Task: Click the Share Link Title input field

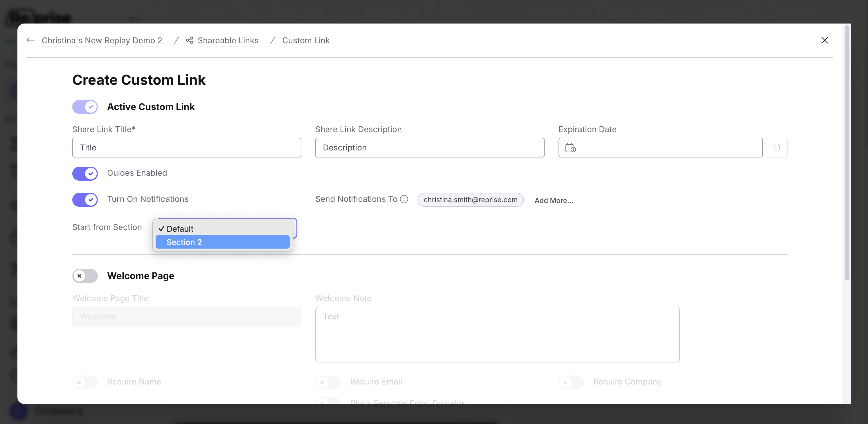Action: [x=187, y=147]
